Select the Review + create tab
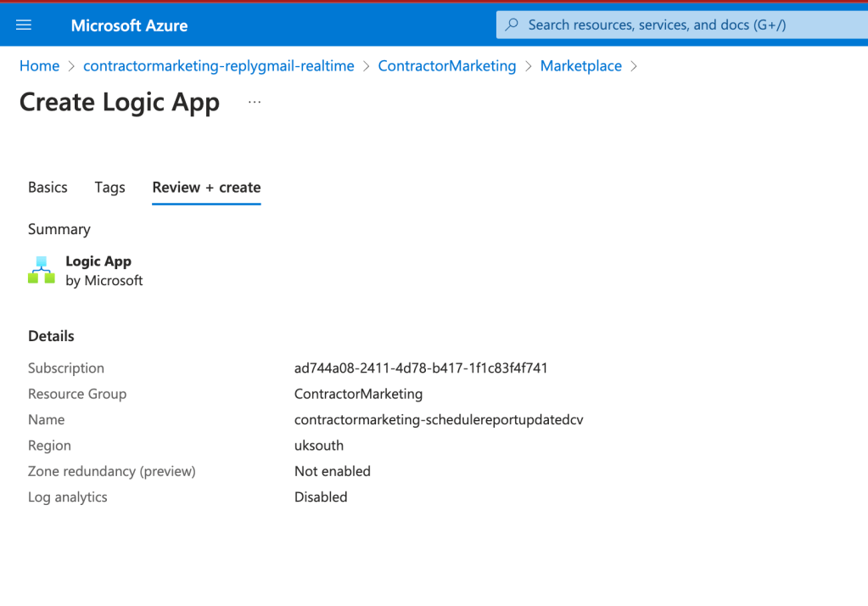This screenshot has width=868, height=606. (x=206, y=188)
